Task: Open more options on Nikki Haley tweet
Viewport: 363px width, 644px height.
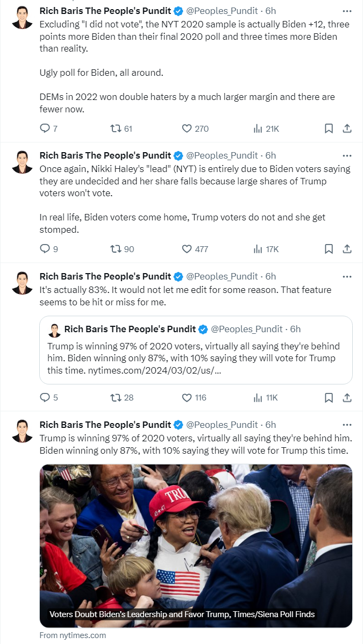Action: click(x=347, y=156)
